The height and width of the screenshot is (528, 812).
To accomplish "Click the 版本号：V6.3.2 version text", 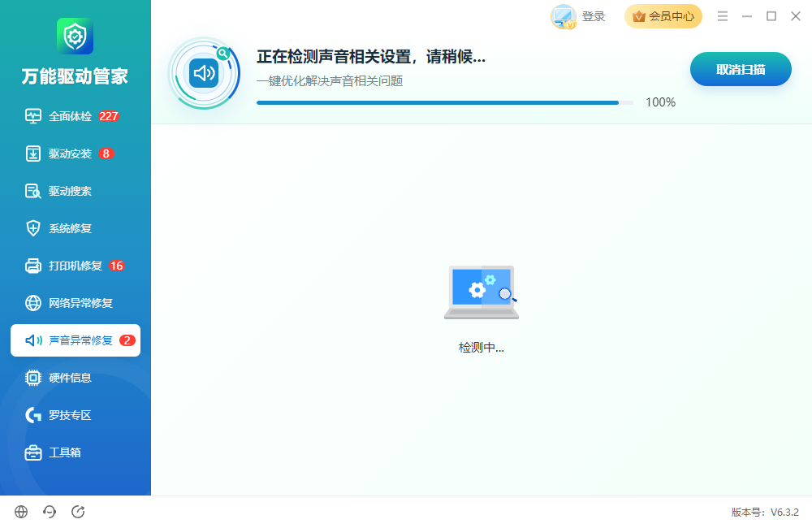I will [x=765, y=513].
